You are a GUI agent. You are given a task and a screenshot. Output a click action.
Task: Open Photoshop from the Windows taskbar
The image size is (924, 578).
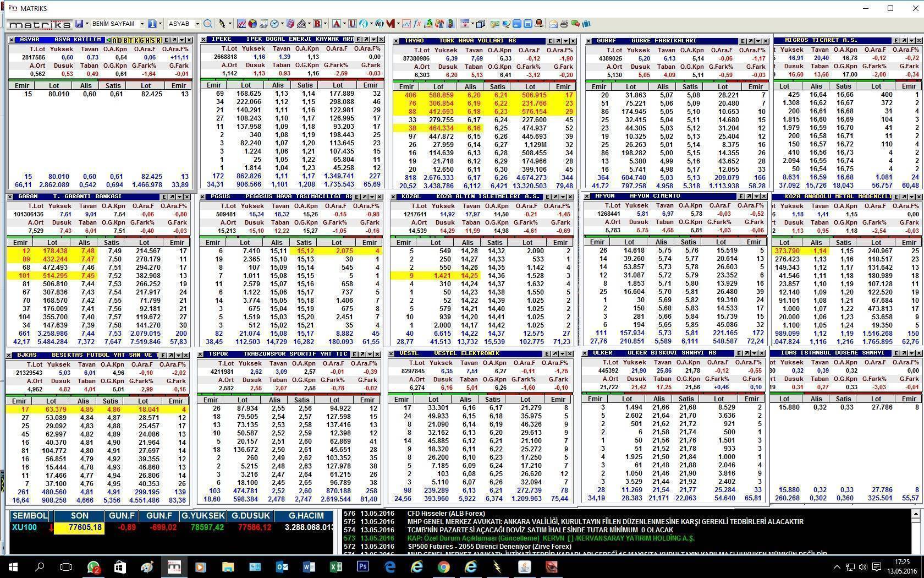[x=362, y=566]
